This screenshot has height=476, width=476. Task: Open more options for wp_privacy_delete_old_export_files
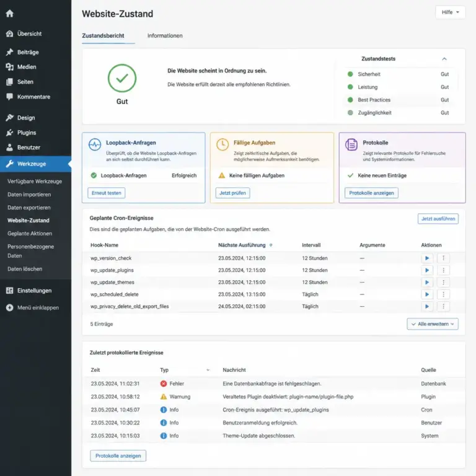[x=444, y=306]
